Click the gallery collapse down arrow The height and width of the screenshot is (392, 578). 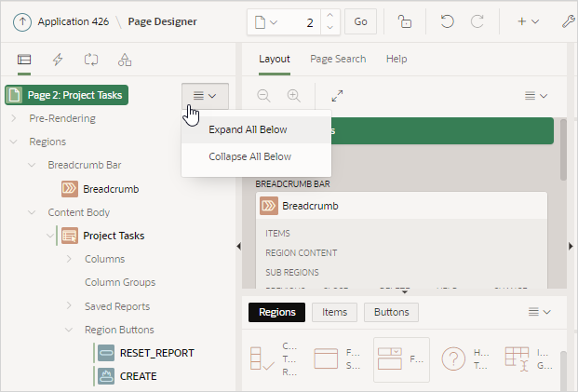click(404, 292)
